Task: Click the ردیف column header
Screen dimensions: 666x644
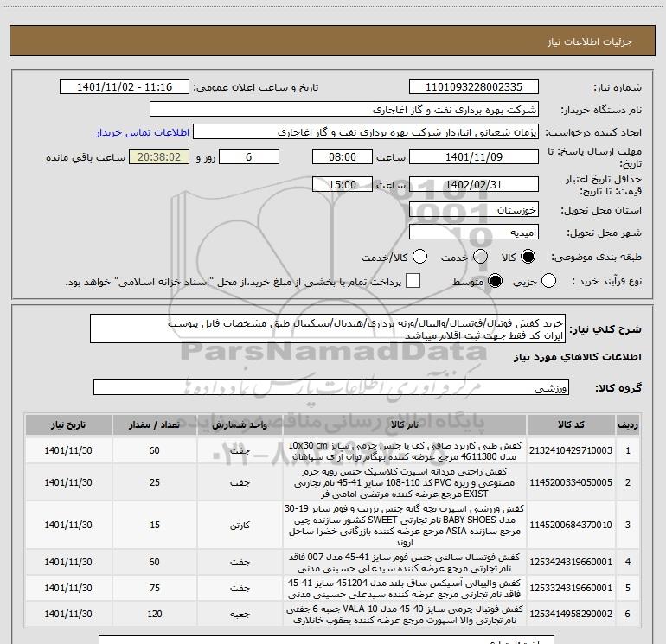Action: point(628,425)
